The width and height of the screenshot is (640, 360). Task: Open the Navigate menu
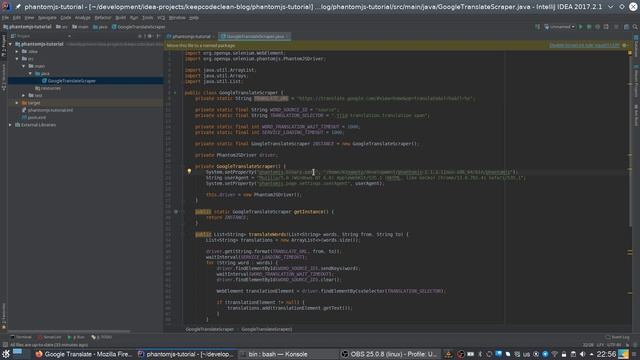click(x=47, y=18)
